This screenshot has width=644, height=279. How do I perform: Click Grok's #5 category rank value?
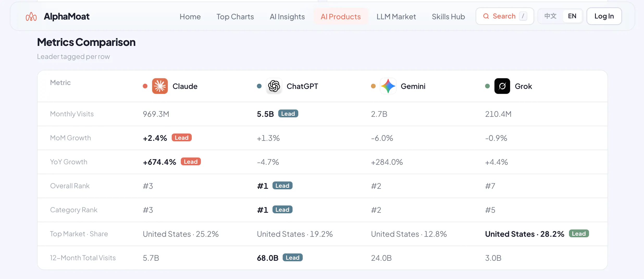click(490, 210)
